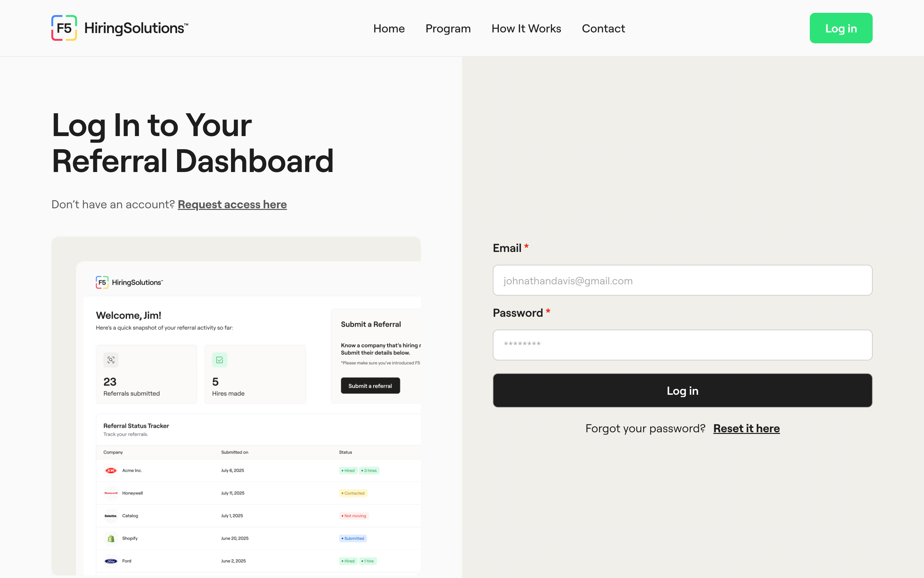The width and height of the screenshot is (924, 578).
Task: Click the 'Not moving' status badge
Action: [x=354, y=516]
